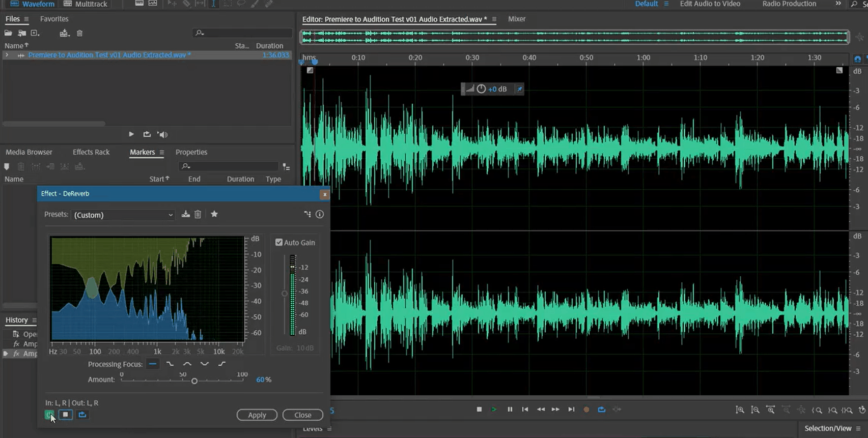The height and width of the screenshot is (438, 868).
Task: Click the Close button in DeReverb dialog
Action: pos(302,415)
